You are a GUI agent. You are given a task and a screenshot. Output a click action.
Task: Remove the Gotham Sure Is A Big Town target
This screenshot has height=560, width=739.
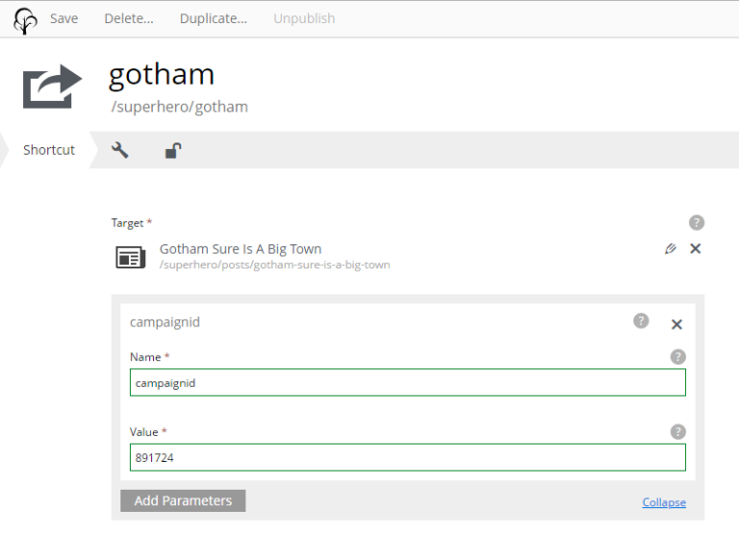pos(696,249)
